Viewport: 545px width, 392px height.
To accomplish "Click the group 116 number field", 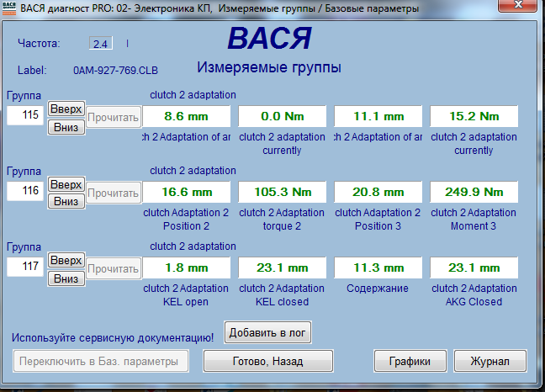I will tap(25, 191).
